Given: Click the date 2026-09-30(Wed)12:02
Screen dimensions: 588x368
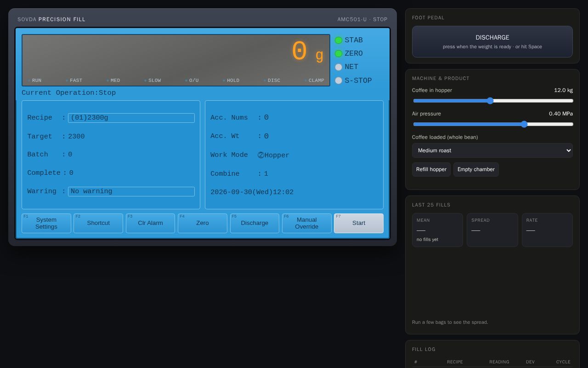Looking at the screenshot, I should pyautogui.click(x=252, y=192).
